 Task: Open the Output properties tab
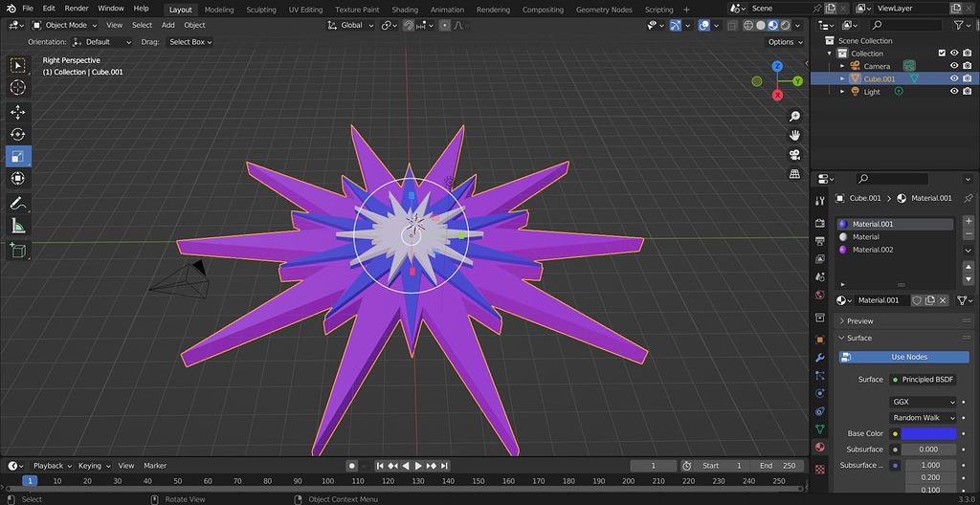(x=820, y=241)
